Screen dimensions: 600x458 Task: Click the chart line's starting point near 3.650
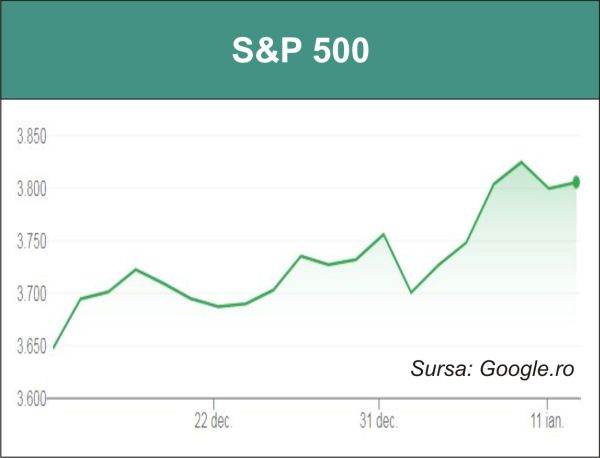tap(54, 348)
